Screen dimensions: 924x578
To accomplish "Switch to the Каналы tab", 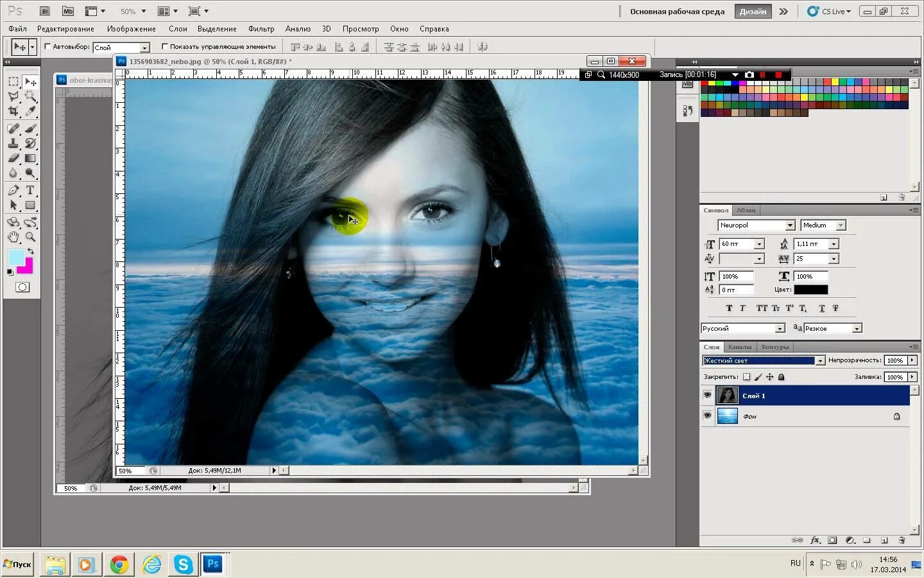I will [x=740, y=347].
